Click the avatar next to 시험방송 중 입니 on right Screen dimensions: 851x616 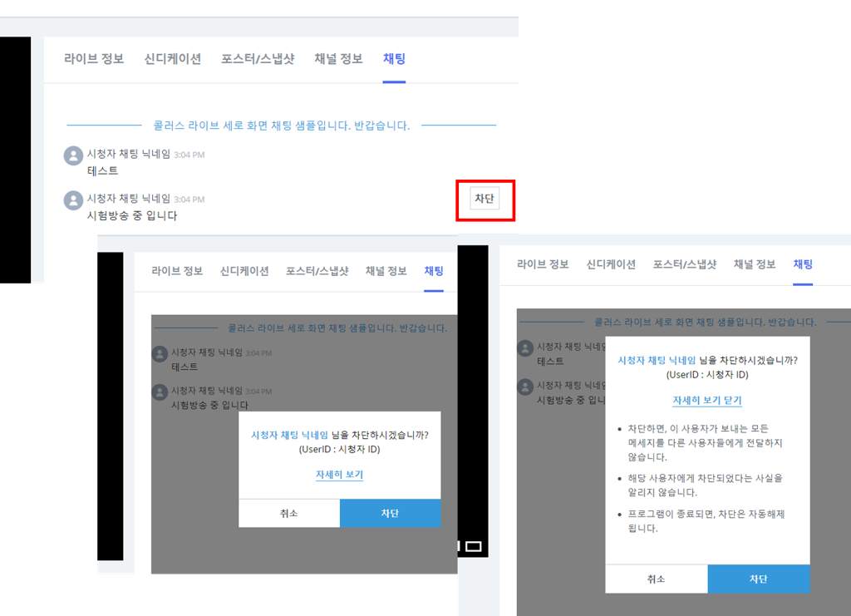(x=524, y=387)
